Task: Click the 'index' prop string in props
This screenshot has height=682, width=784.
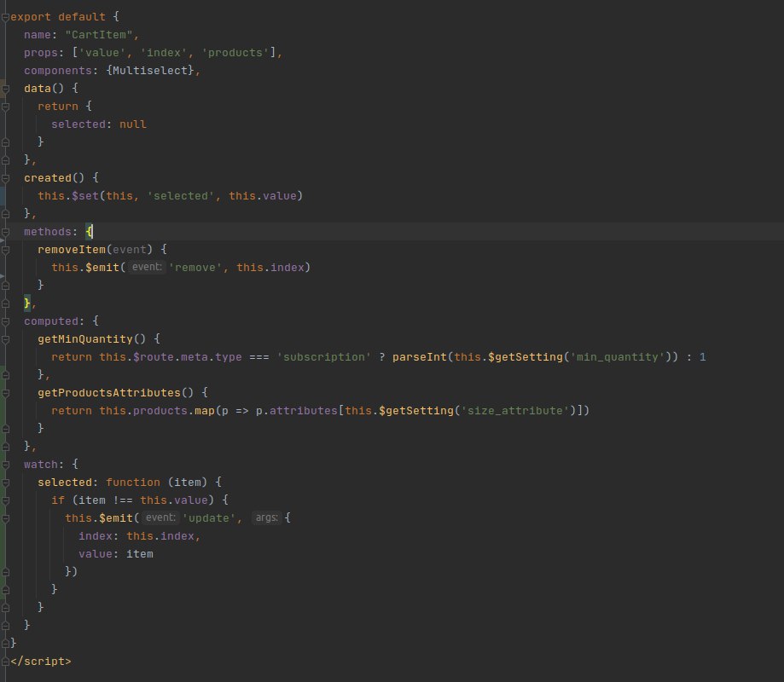Action: click(x=164, y=53)
